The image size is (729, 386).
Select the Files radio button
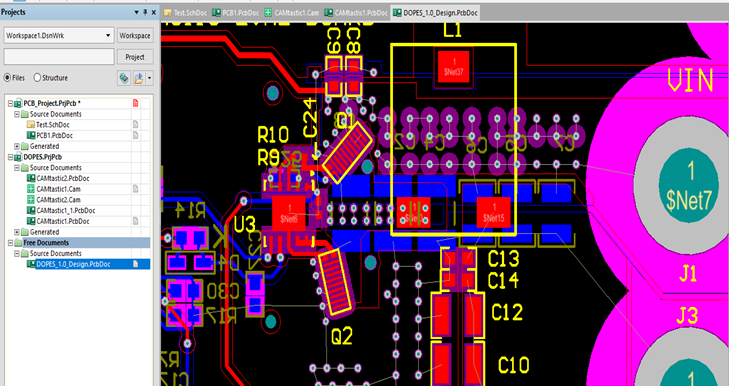point(7,78)
